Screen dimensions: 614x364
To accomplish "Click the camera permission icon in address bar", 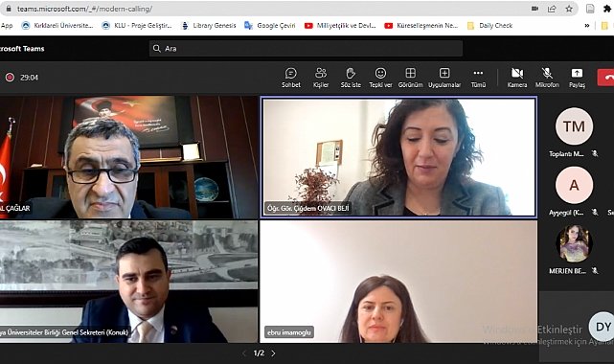I will [x=534, y=9].
